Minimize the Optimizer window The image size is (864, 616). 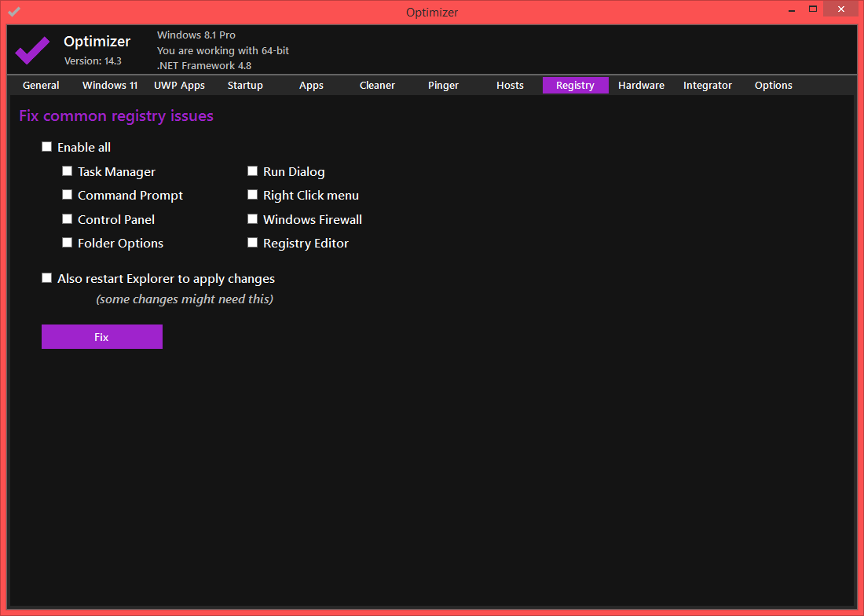pos(791,9)
